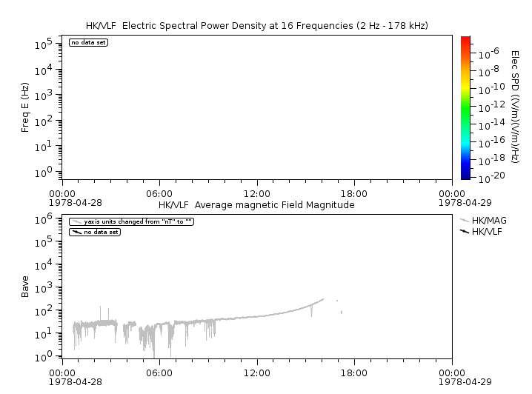
Task: Select the "Bave" y-axis label
Action: 25,287
